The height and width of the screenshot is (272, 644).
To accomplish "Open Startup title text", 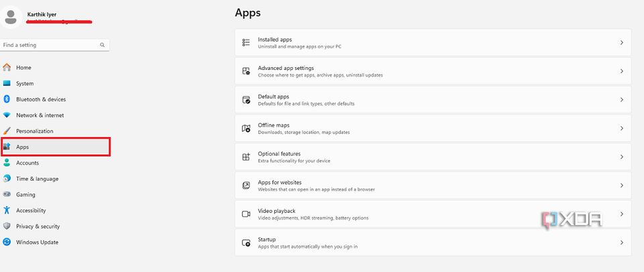I will pyautogui.click(x=266, y=239).
